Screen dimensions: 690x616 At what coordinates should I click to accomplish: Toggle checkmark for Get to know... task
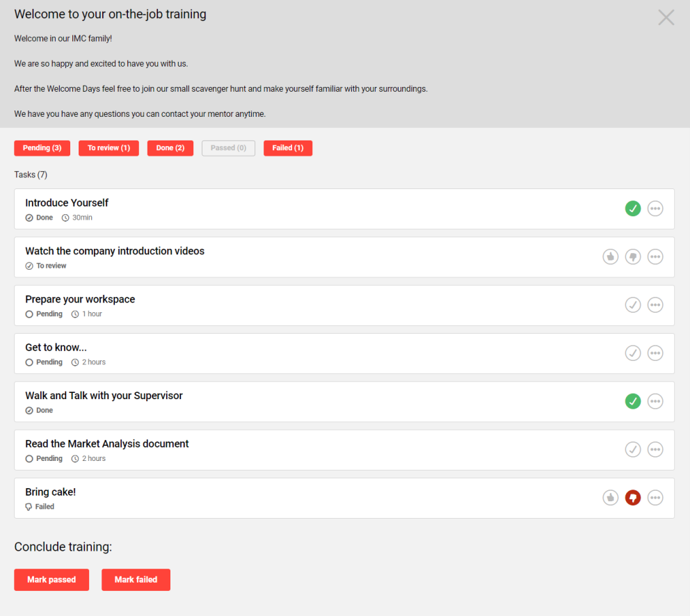tap(632, 353)
